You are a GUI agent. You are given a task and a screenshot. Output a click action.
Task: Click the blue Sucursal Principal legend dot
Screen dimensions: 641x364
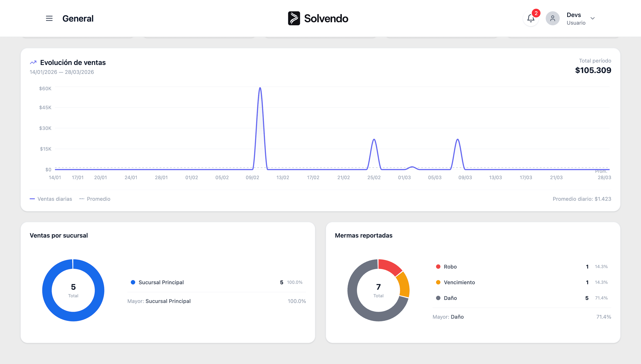[x=133, y=282]
